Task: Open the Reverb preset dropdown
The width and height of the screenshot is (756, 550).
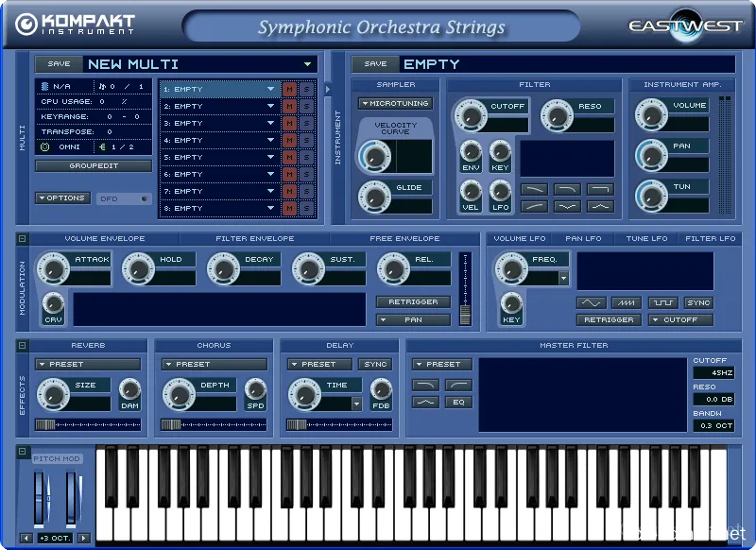Action: (x=88, y=363)
